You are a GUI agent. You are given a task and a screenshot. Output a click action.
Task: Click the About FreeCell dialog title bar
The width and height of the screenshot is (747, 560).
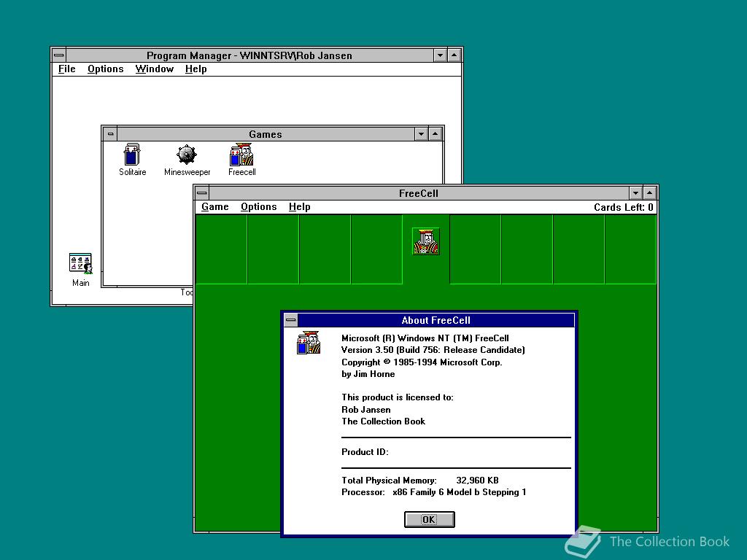tap(436, 320)
